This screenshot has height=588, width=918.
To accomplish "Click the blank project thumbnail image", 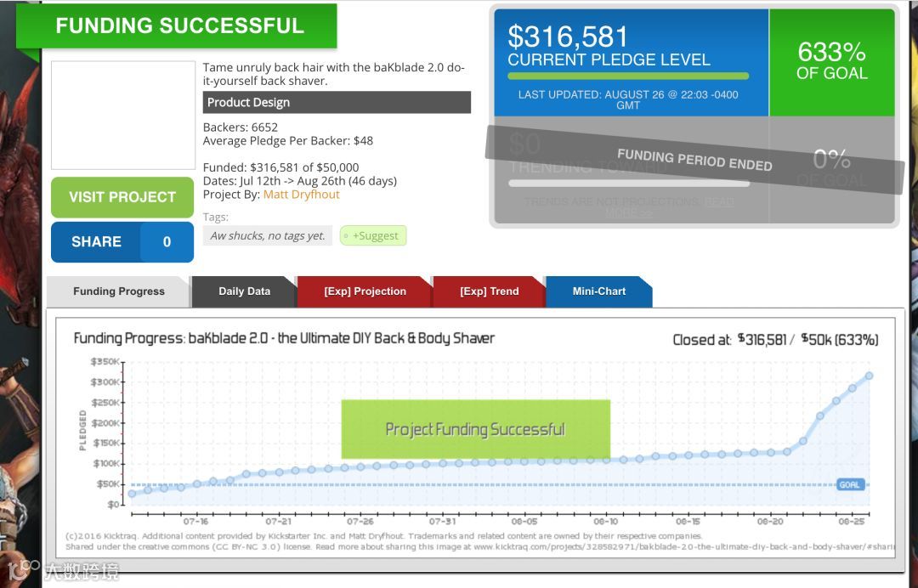I will [123, 116].
